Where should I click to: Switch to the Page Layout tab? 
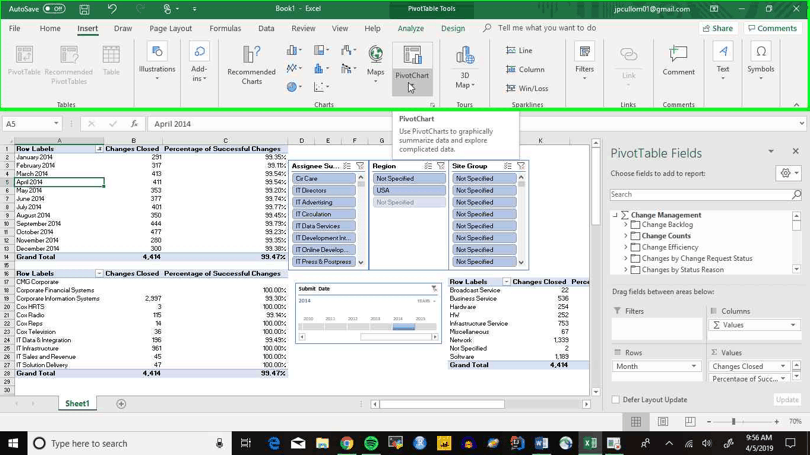click(170, 28)
